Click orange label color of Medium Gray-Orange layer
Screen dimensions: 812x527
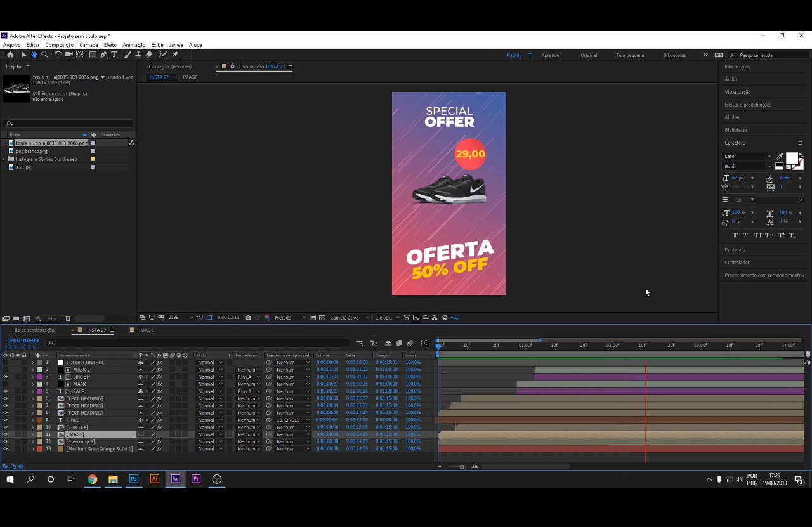pyautogui.click(x=39, y=449)
